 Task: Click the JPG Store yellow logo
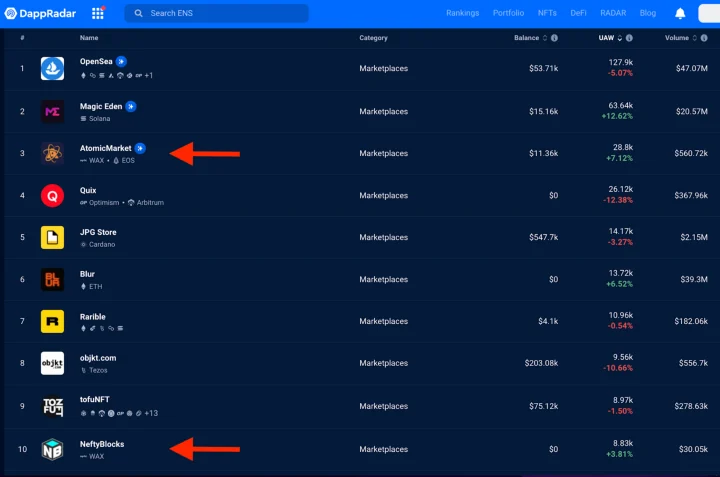click(52, 238)
